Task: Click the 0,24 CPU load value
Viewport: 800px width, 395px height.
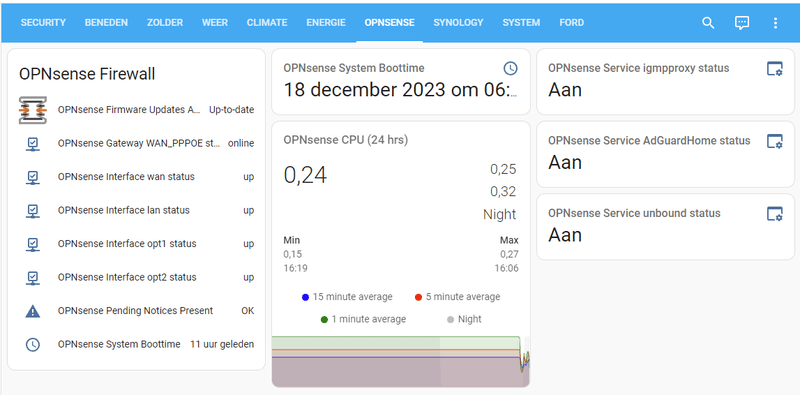Action: (305, 175)
